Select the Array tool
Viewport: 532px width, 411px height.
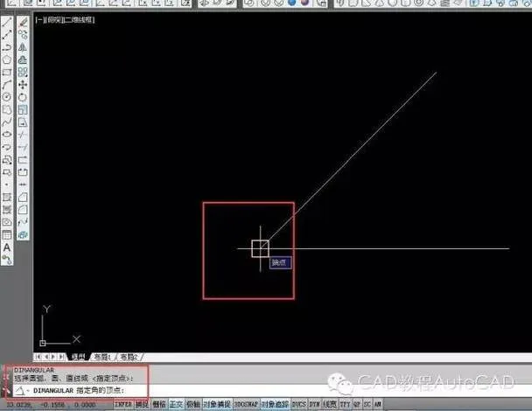(x=23, y=73)
